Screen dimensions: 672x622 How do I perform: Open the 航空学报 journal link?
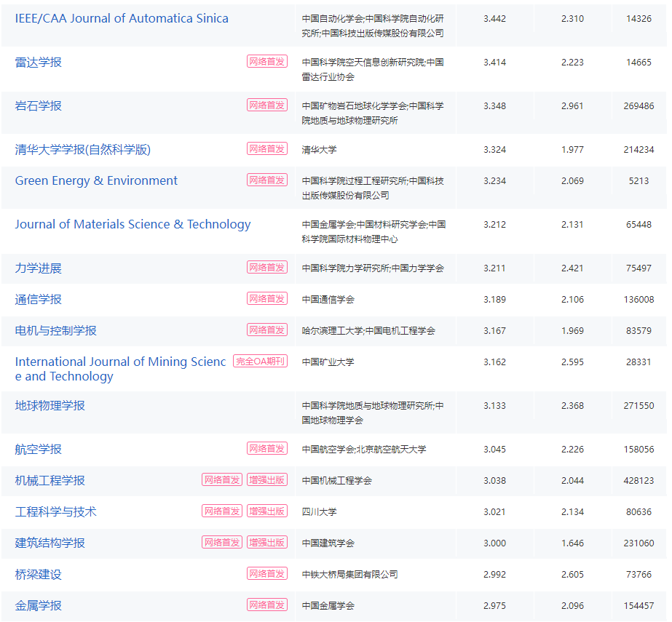pos(38,450)
